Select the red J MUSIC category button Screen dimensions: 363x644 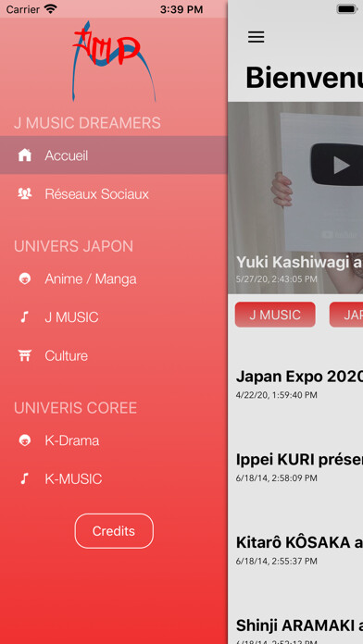[x=275, y=315]
